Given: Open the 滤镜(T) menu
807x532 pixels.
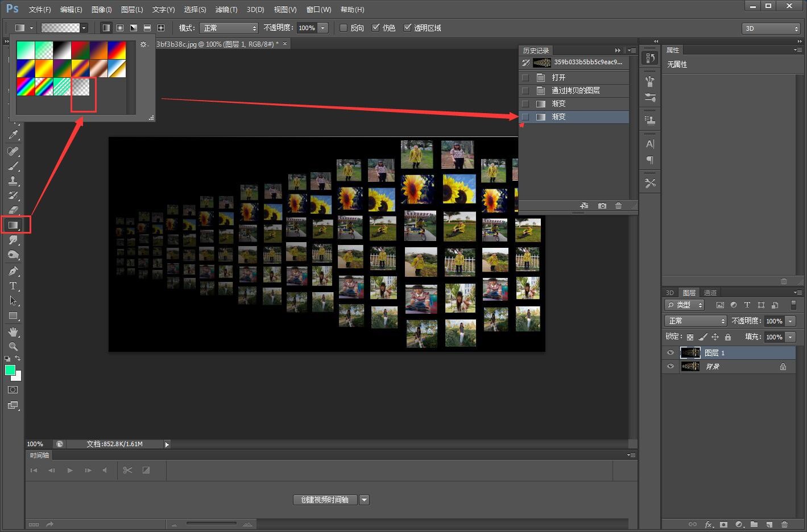Looking at the screenshot, I should coord(226,10).
